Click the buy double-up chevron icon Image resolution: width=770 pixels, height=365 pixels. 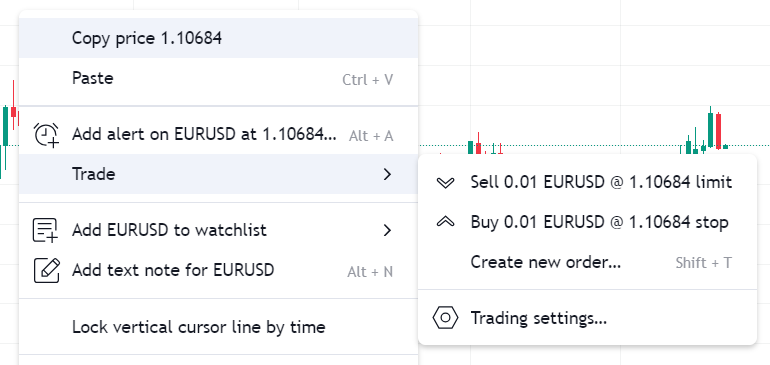pos(445,222)
